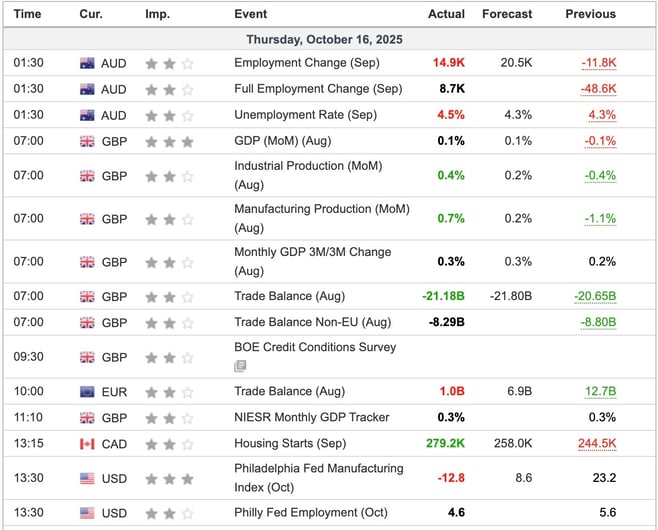
Task: Click the Time column header
Action: pyautogui.click(x=28, y=14)
